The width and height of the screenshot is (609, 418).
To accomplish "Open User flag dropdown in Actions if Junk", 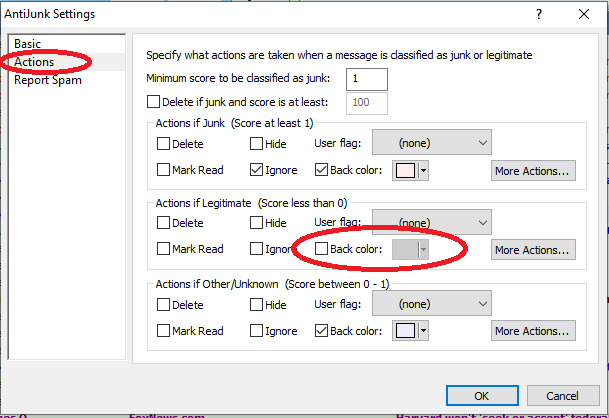I will pyautogui.click(x=432, y=143).
